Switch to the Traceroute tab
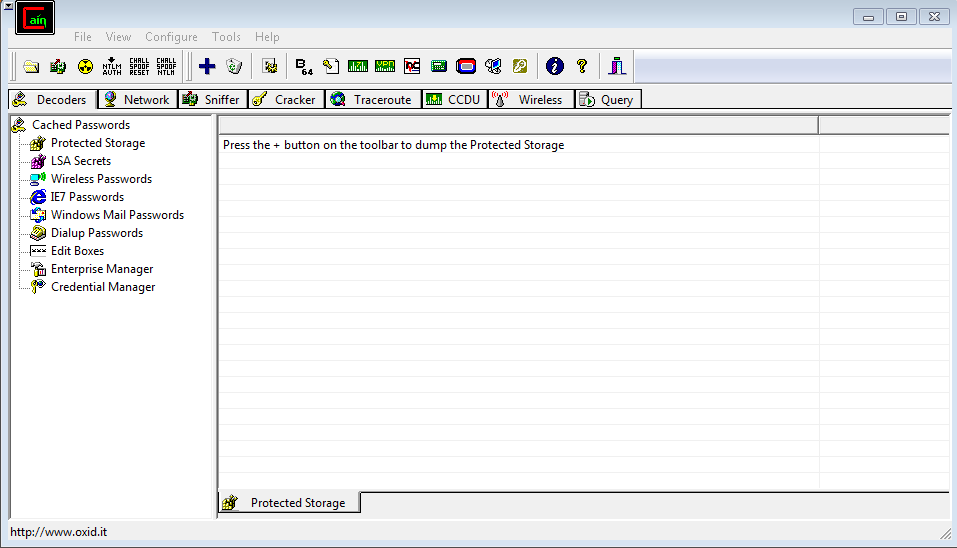The image size is (957, 548). pos(374,99)
